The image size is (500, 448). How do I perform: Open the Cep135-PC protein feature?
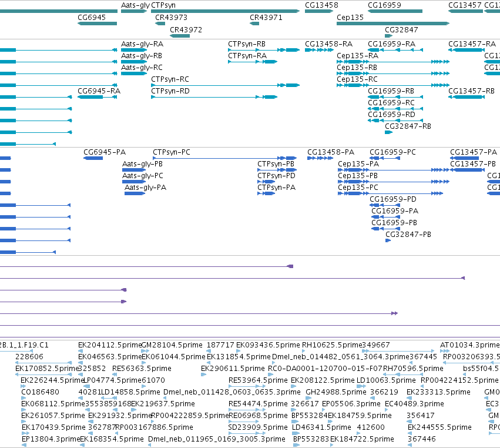click(x=390, y=193)
